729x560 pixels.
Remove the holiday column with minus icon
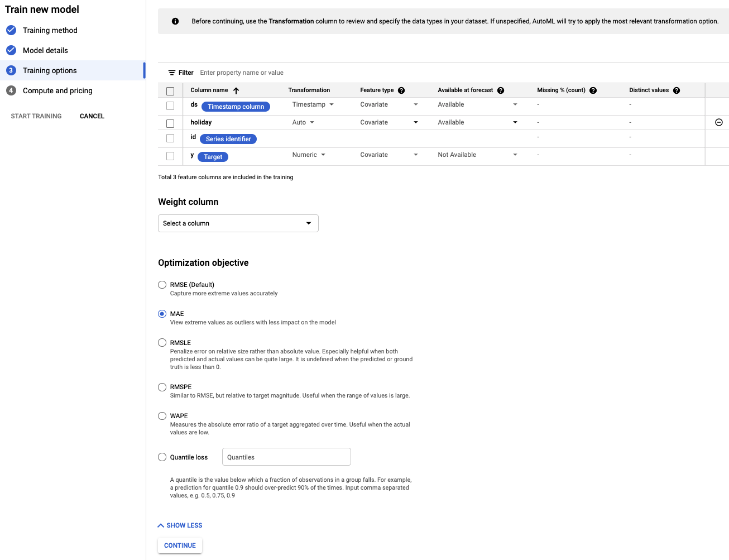719,122
